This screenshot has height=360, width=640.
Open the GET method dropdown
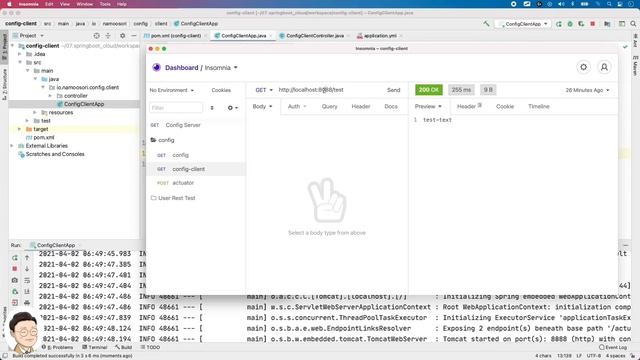(264, 90)
